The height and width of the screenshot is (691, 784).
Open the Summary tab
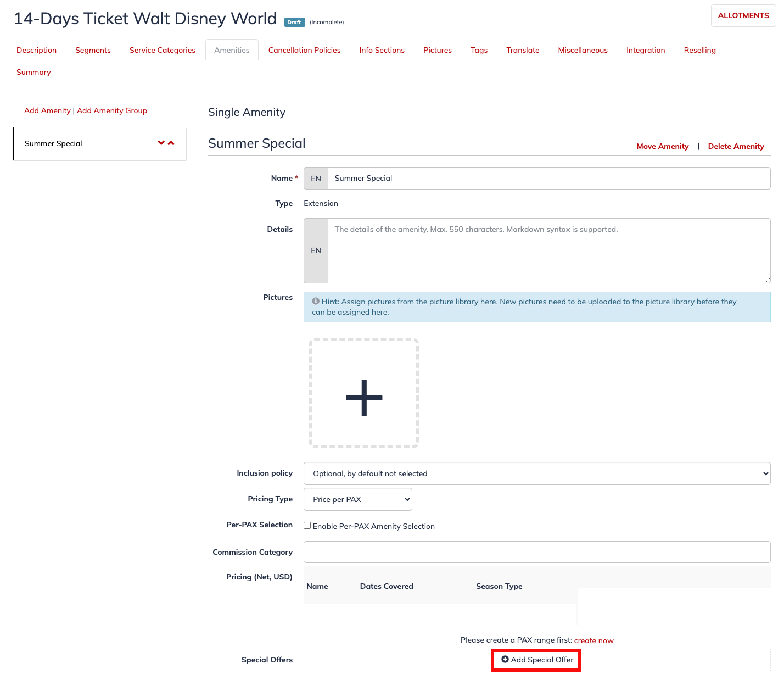(33, 72)
